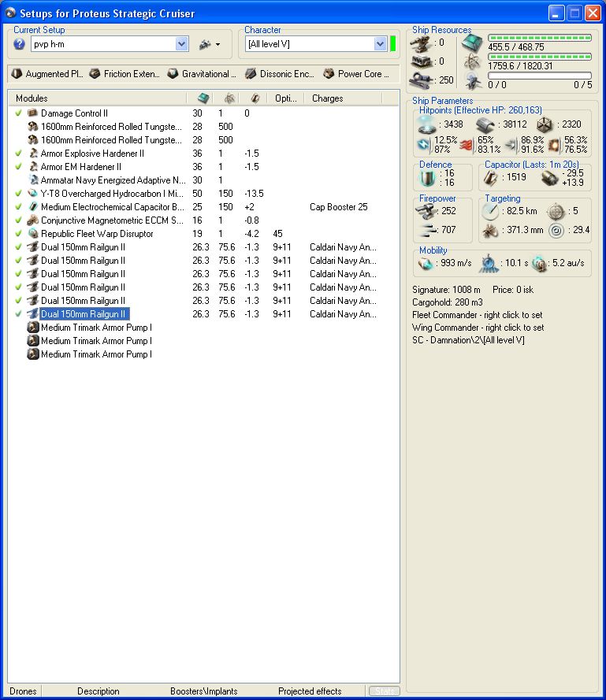Toggle Armor Explosive Hardener II checkmark
The width and height of the screenshot is (606, 700).
[x=18, y=154]
